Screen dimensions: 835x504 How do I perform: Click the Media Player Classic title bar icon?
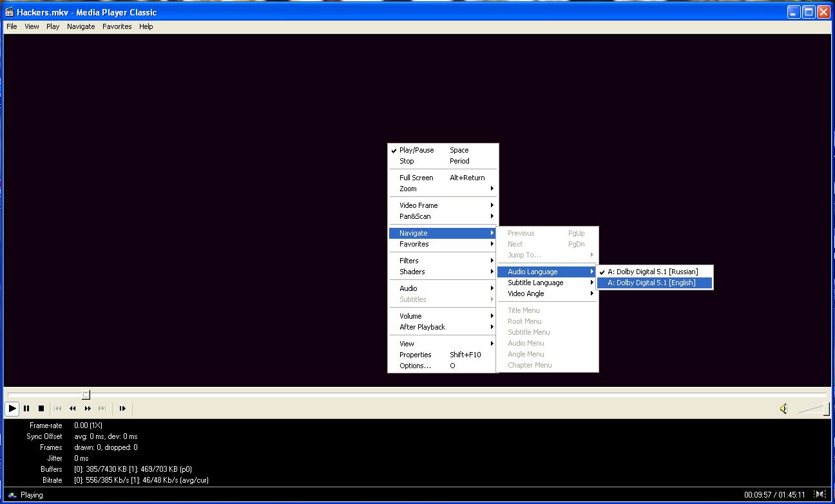click(10, 12)
